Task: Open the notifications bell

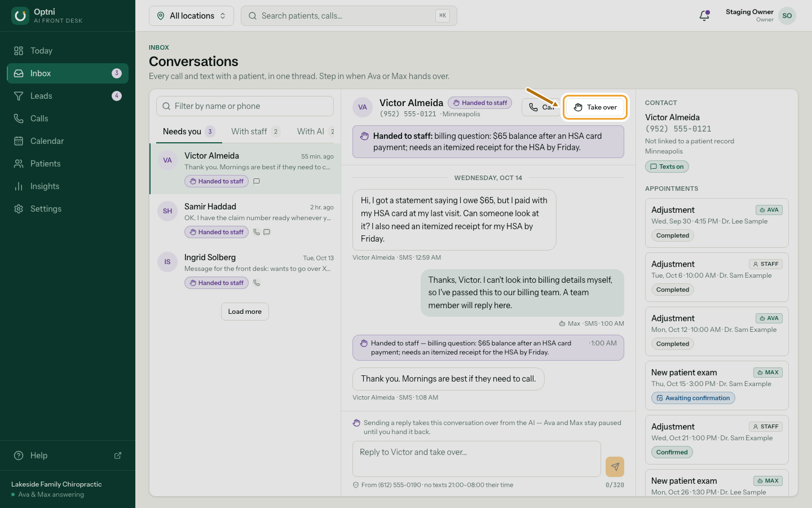Action: pos(704,16)
